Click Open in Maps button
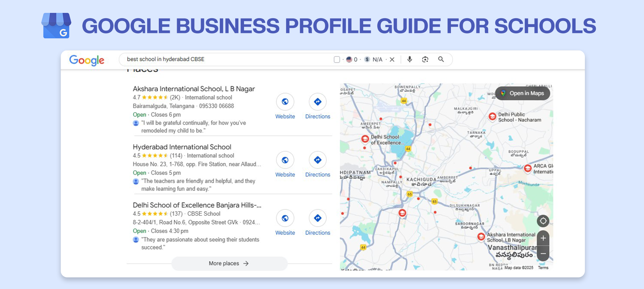This screenshot has width=644, height=289. 523,93
